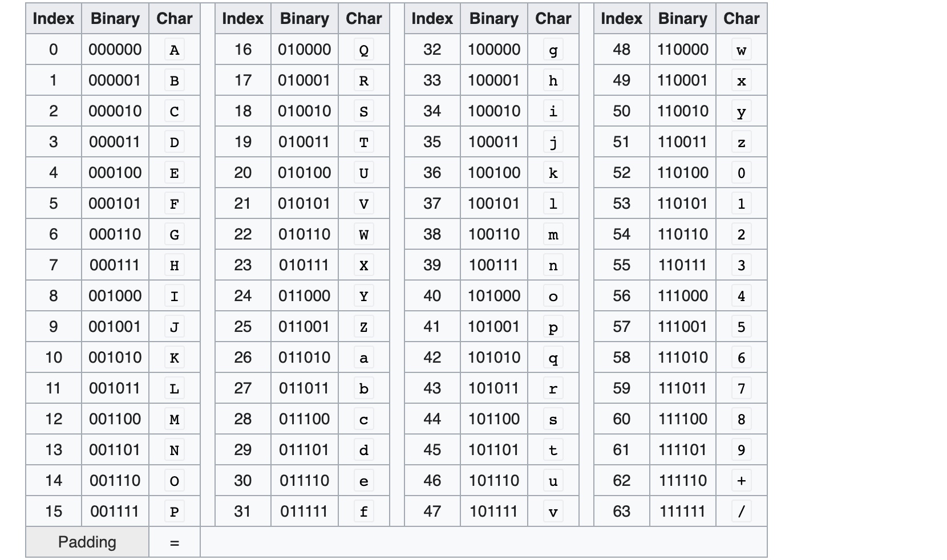Image resolution: width=947 pixels, height=560 pixels.
Task: Click binary value 101111
Action: [494, 512]
